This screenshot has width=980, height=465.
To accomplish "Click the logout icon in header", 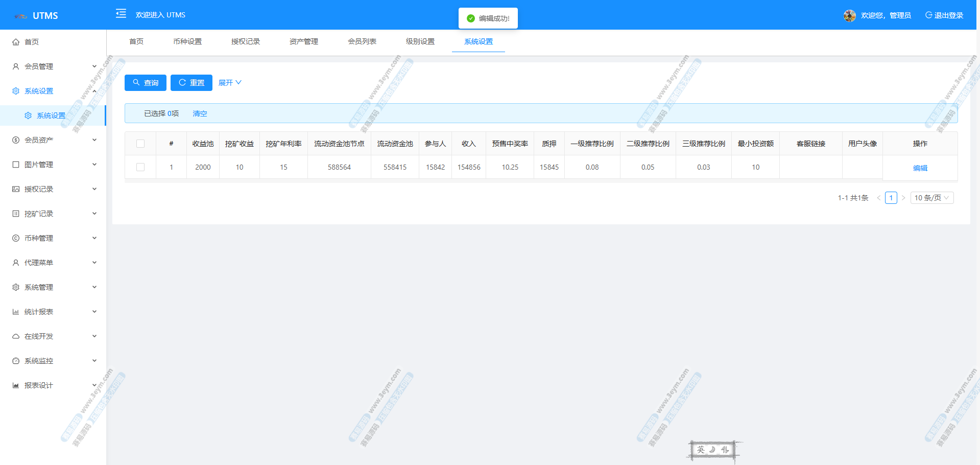I will 928,15.
